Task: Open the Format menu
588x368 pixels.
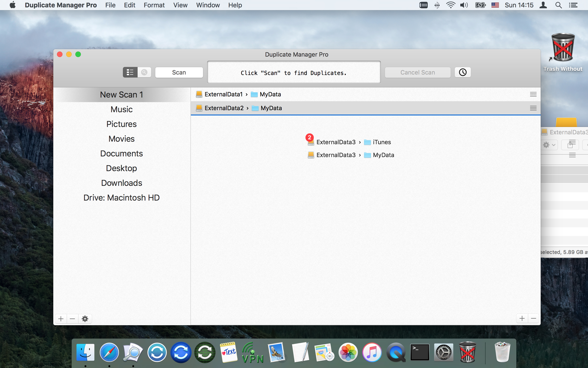Action: tap(154, 5)
